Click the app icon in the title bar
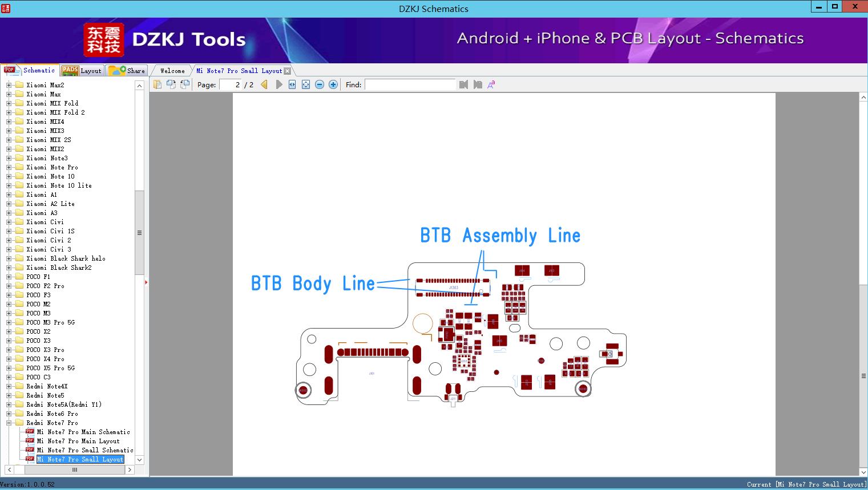 click(6, 9)
